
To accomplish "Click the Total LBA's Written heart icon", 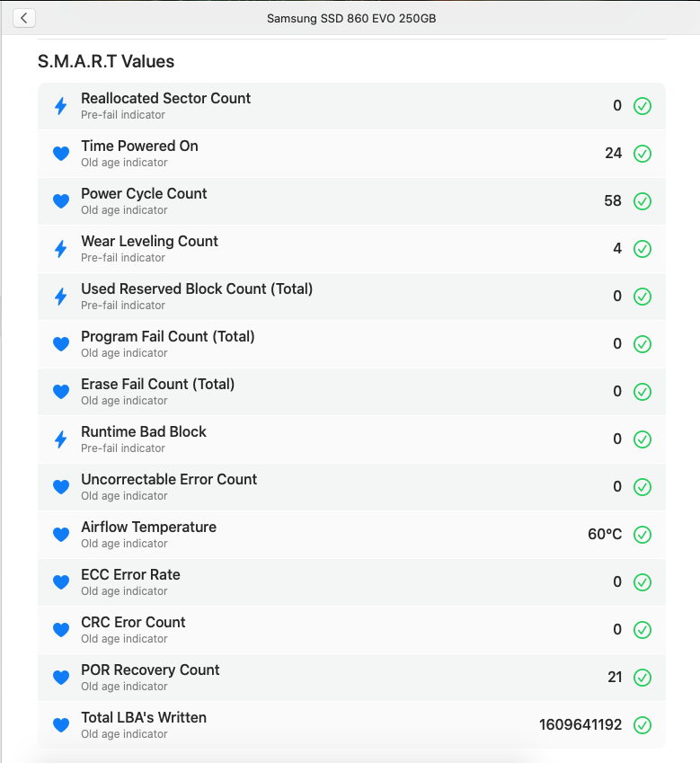I will 61,725.
